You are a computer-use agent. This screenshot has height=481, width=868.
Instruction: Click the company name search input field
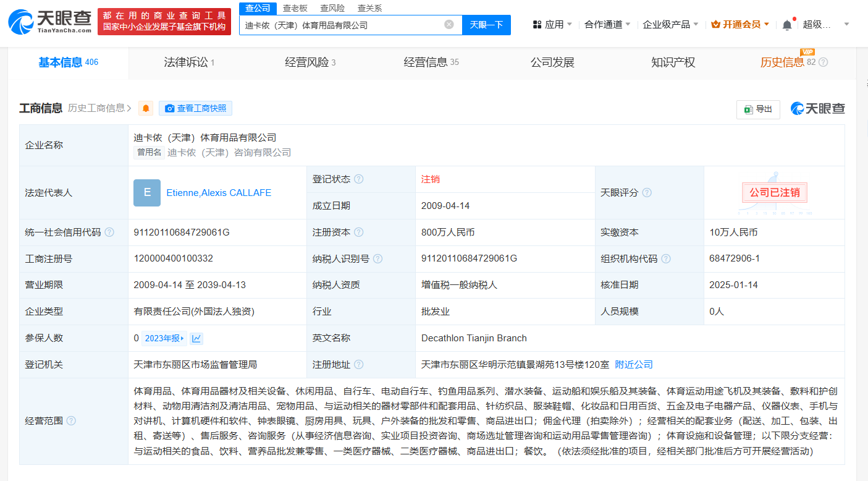point(340,25)
